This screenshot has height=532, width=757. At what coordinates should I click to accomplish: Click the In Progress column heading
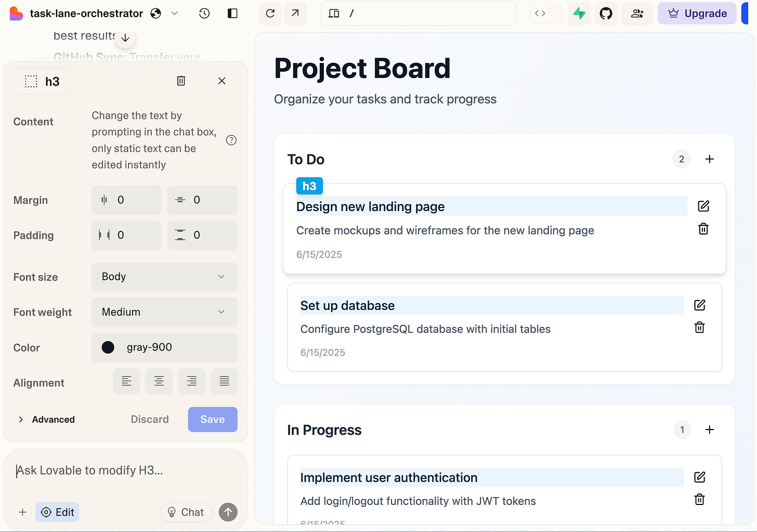(324, 430)
